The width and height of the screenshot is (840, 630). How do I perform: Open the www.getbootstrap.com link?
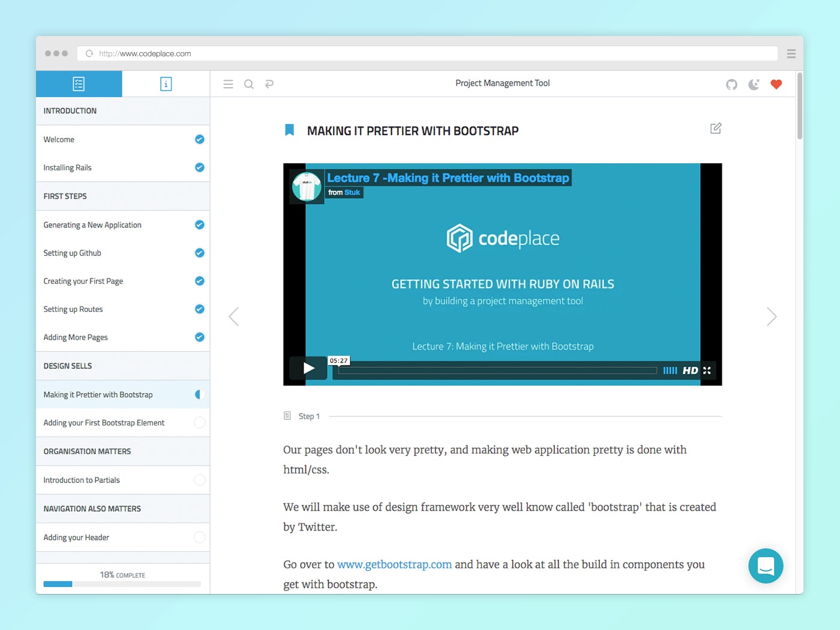click(x=394, y=564)
